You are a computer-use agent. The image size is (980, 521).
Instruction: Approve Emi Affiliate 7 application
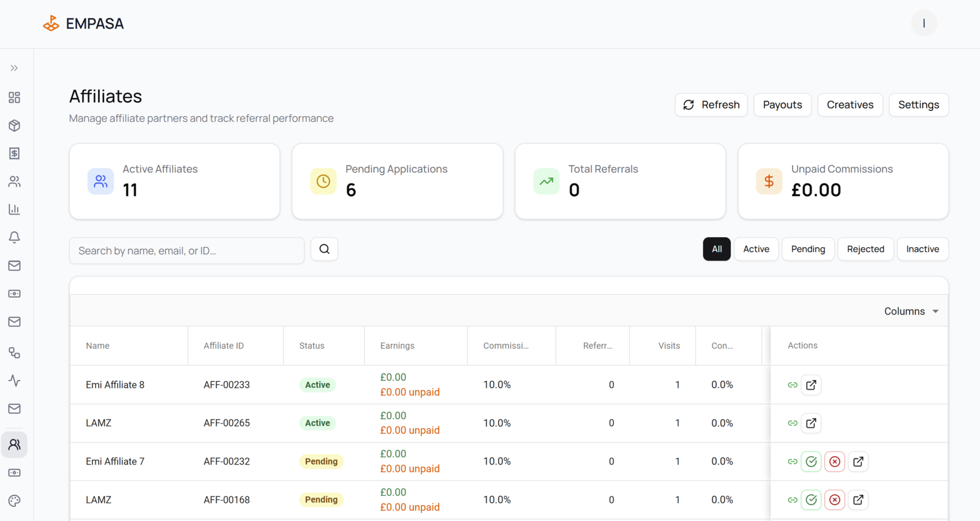tap(811, 462)
